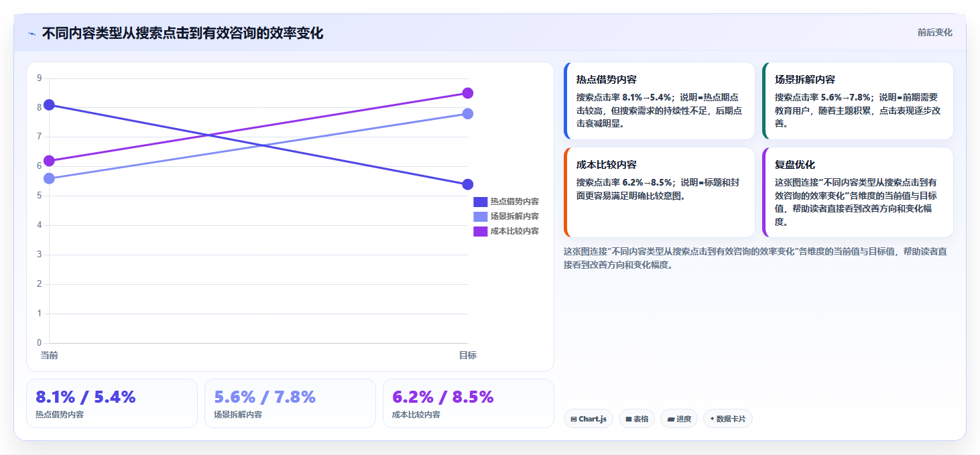Toggle 场景拆解内容 legend color box
Screen dimensions: 980x455
[x=480, y=216]
